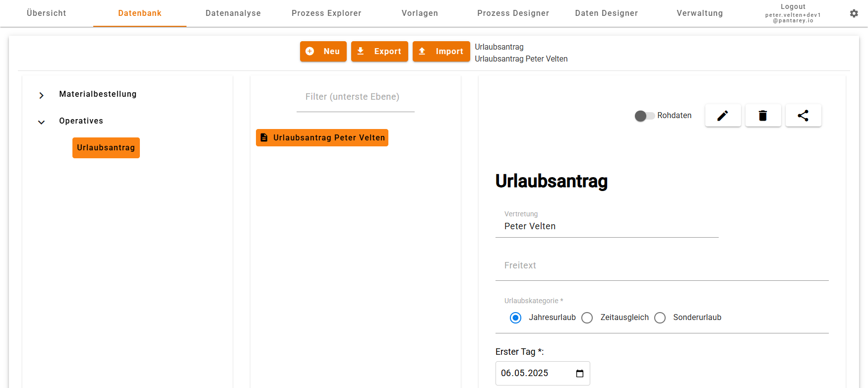The image size is (868, 388).
Task: Switch to the Datenanalyse tab
Action: coord(233,13)
